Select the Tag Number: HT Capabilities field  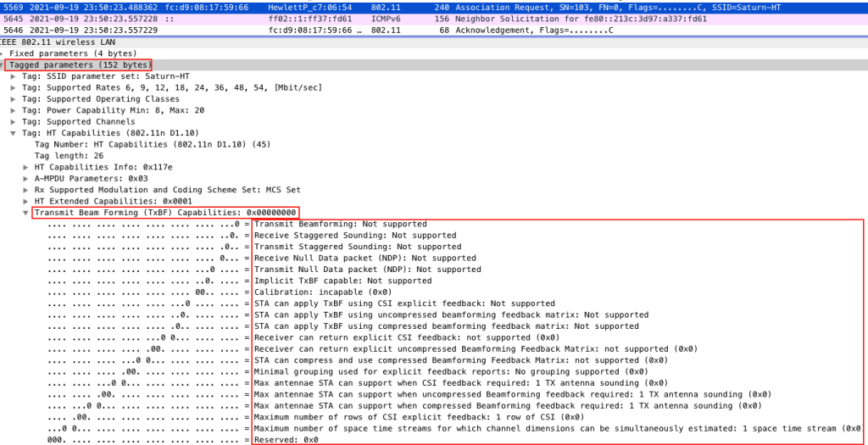coord(127,144)
